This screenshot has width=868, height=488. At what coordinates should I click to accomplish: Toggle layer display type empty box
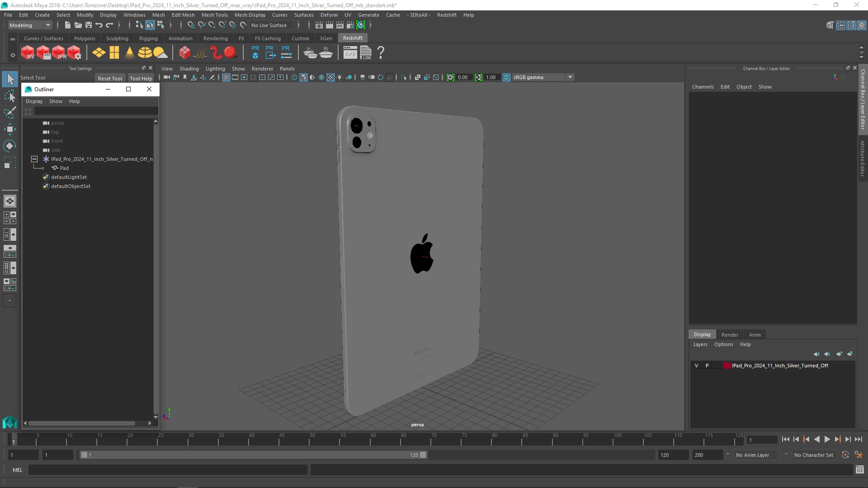pyautogui.click(x=717, y=366)
